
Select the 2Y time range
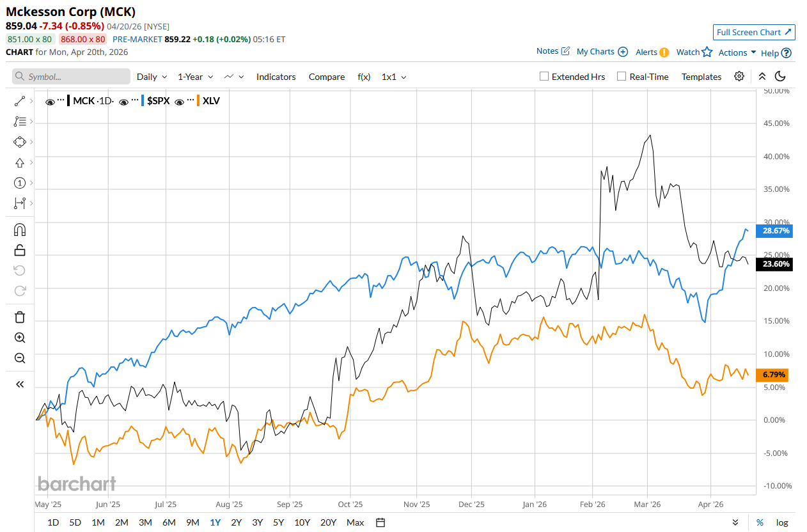pos(236,522)
